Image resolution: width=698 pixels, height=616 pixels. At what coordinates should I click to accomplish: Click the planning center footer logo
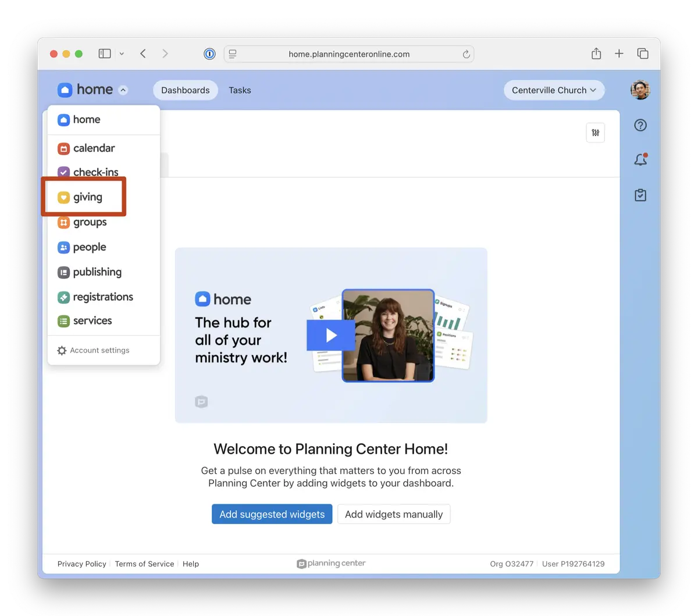pos(331,564)
